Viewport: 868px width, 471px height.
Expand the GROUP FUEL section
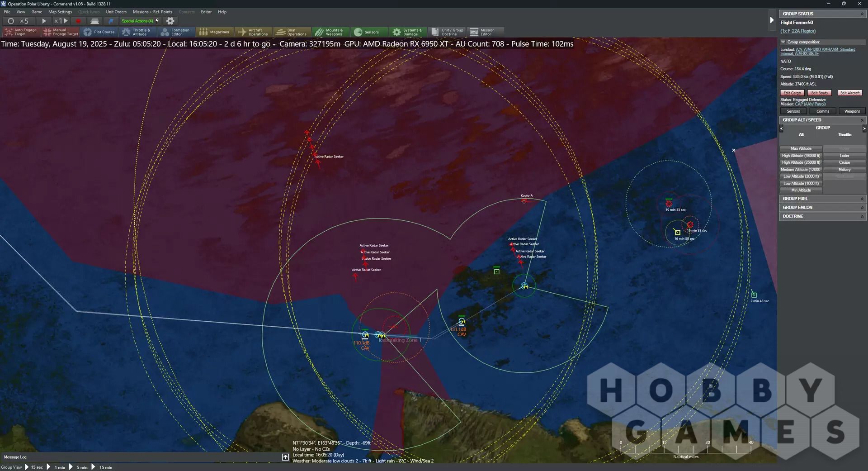tap(862, 199)
